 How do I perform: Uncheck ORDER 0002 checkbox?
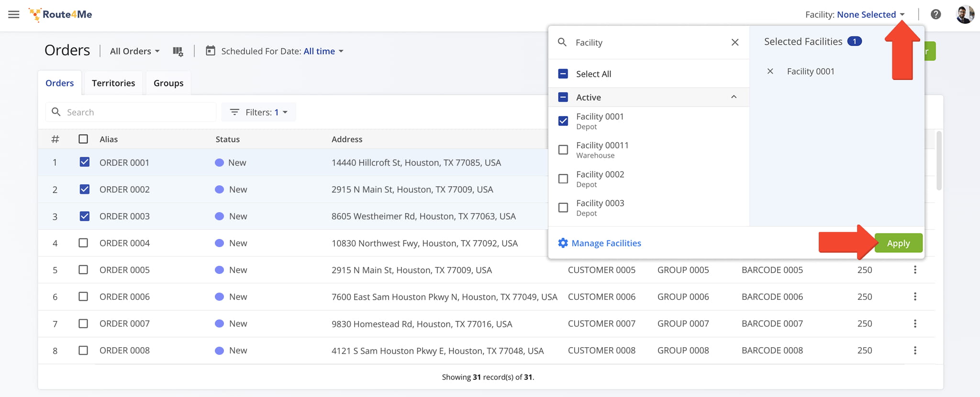click(84, 189)
